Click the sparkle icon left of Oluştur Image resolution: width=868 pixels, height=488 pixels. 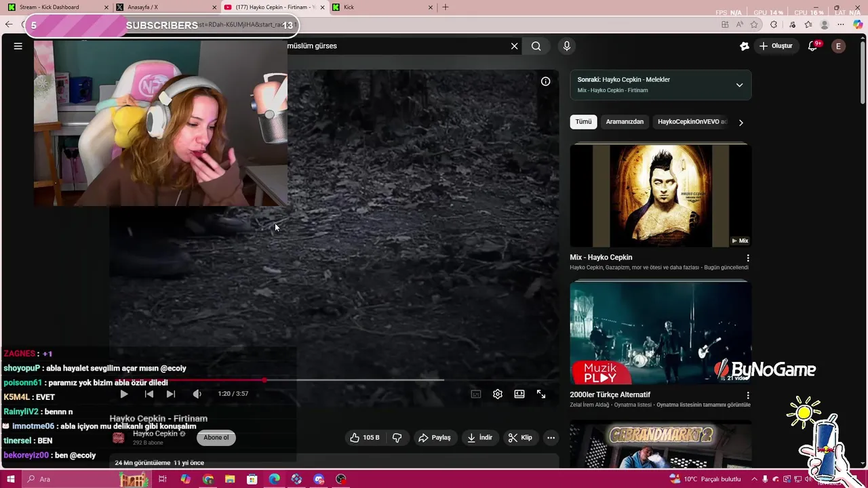[x=744, y=46]
